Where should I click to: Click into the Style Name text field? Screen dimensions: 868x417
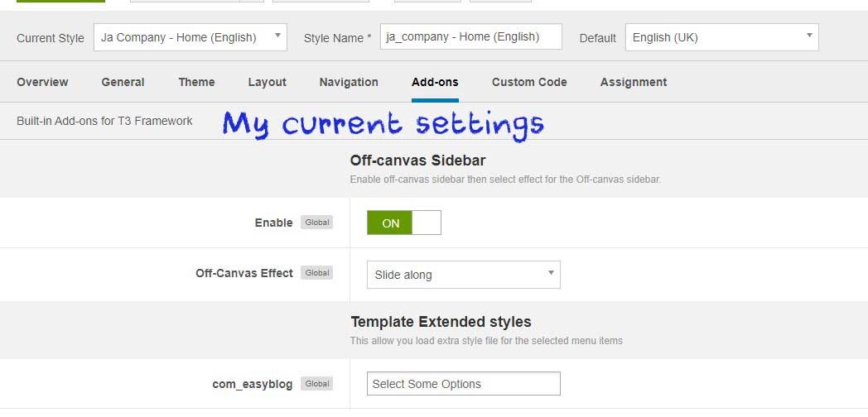(470, 36)
